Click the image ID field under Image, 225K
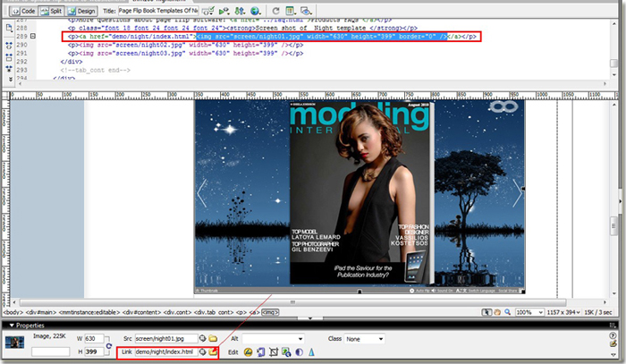Viewport: 626px width, 364px height. point(51,351)
